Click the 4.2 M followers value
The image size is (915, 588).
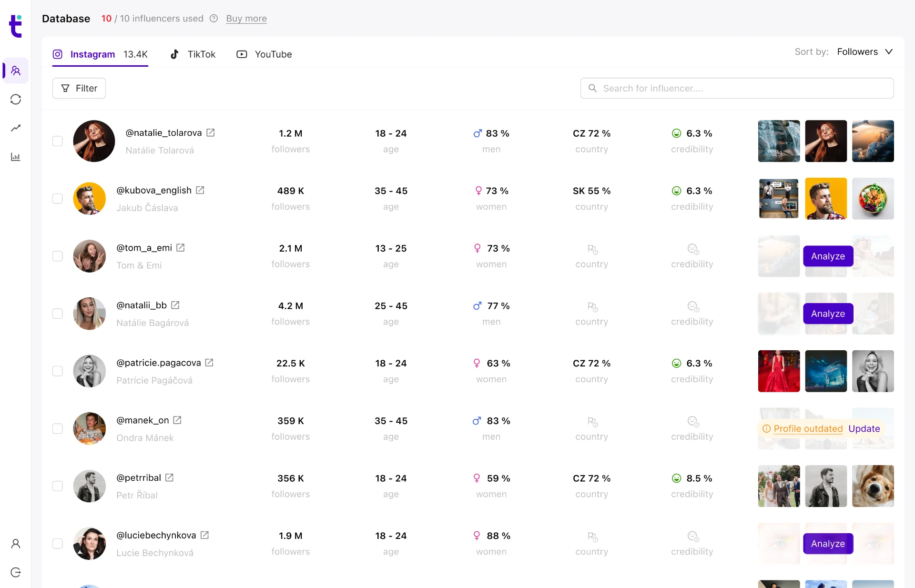[291, 306]
